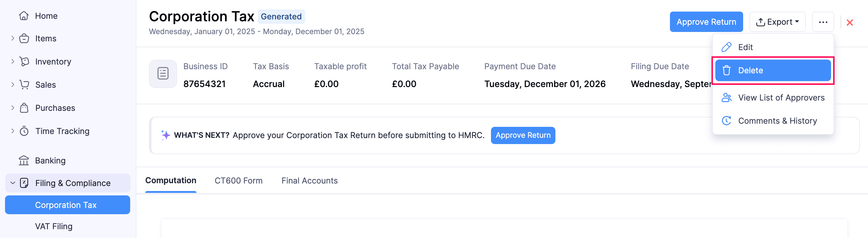Click the Filing & Compliance shield icon
Screen dimensions: 868x238
tap(23, 183)
